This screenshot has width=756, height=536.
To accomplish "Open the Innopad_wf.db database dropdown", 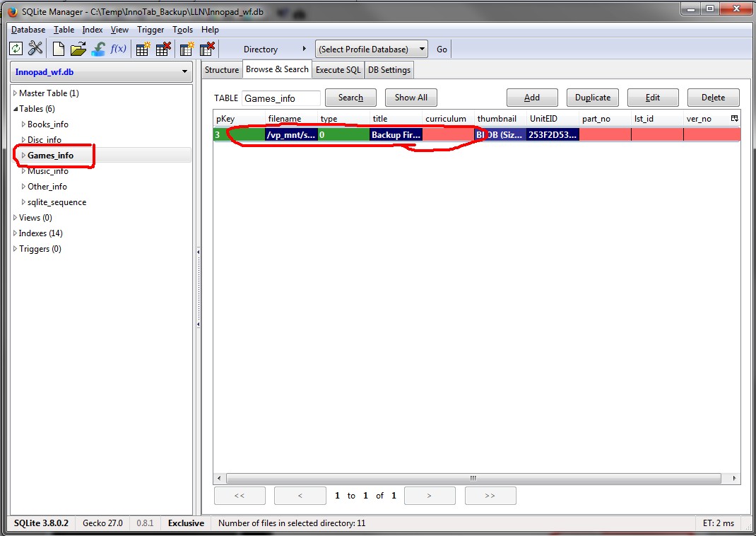I will point(101,71).
